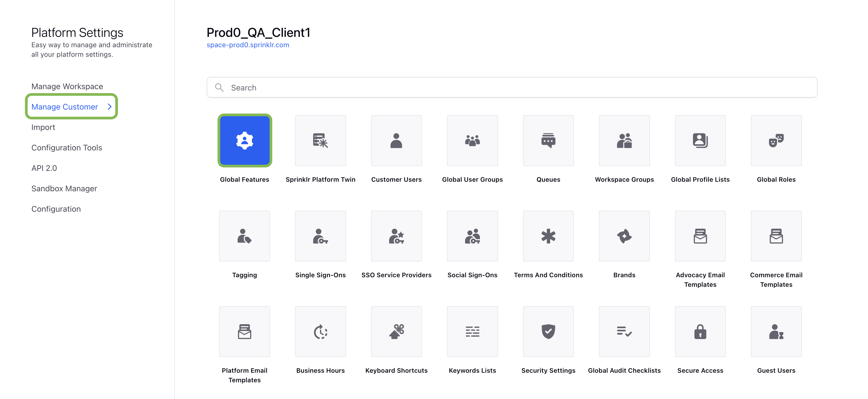The image size is (868, 399).
Task: Open the SSO Service Providers tile
Action: [x=396, y=236]
